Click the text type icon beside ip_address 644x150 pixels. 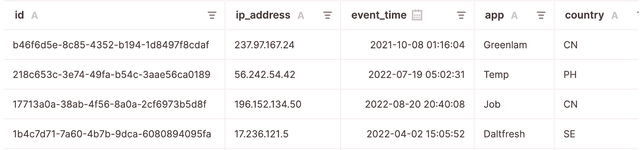[x=301, y=16]
